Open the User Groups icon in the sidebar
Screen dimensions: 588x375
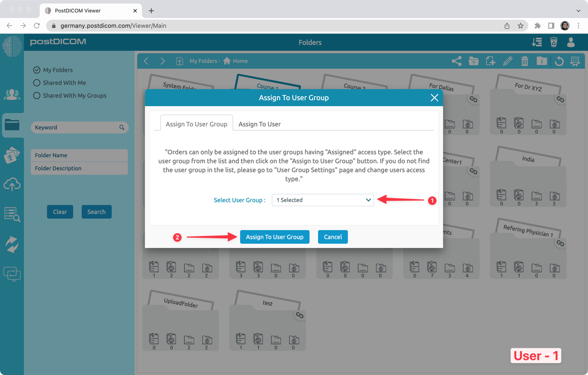pyautogui.click(x=12, y=95)
